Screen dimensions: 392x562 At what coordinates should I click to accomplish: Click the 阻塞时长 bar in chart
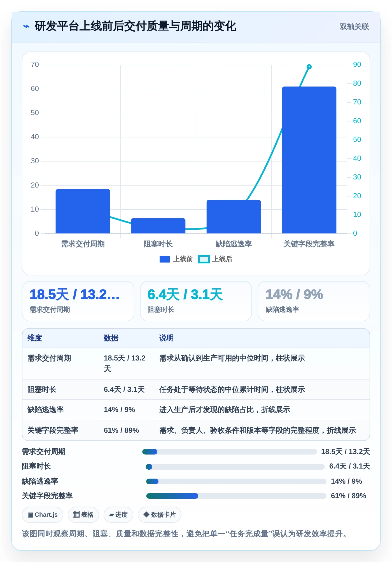click(158, 226)
